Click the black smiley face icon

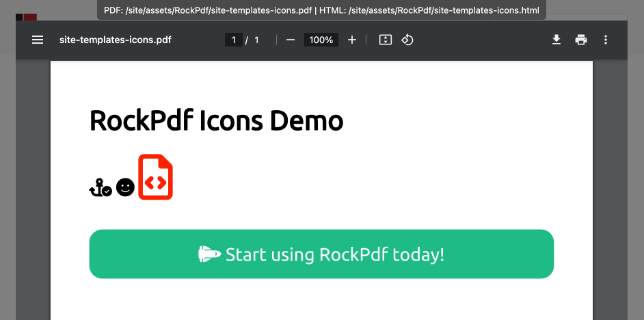pos(125,188)
